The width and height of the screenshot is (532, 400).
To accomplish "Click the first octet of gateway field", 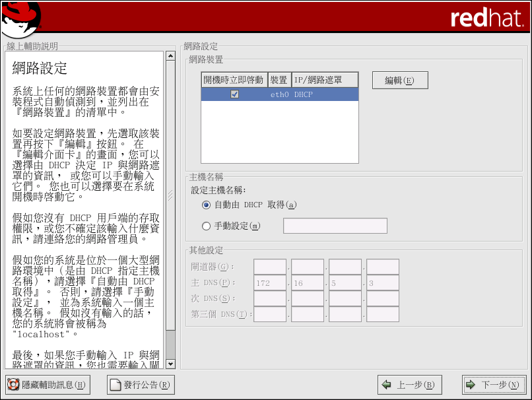I will coord(269,267).
